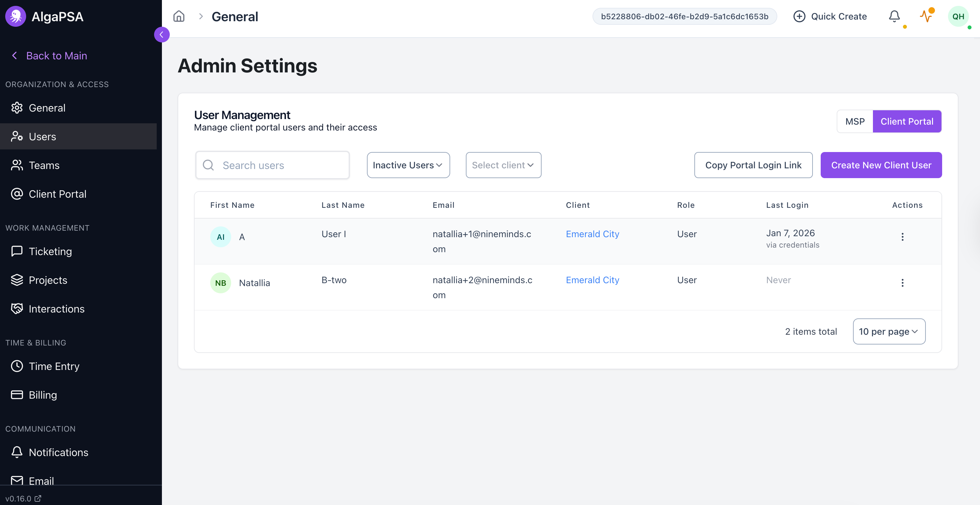The height and width of the screenshot is (505, 980).
Task: Click the Time Entry clock icon
Action: [x=17, y=366]
